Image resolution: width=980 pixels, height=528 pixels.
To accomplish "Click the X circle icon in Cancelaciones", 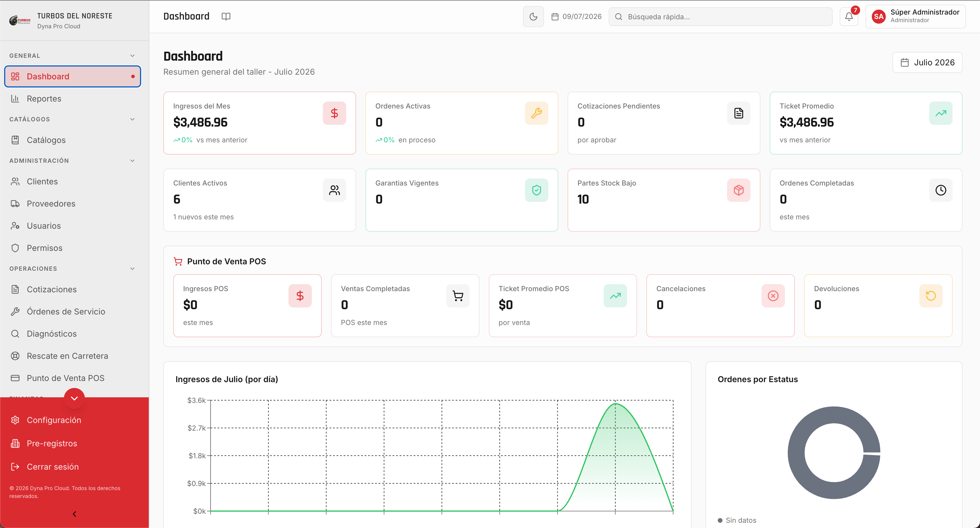I will pyautogui.click(x=773, y=296).
